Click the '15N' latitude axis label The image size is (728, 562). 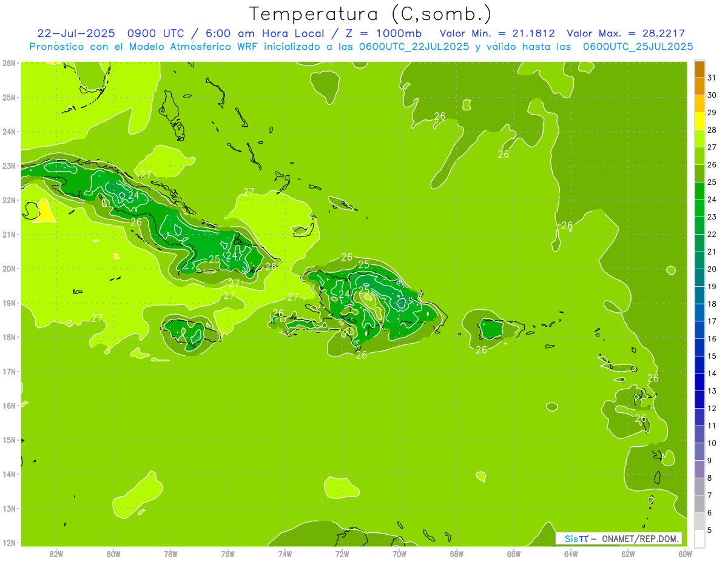(9, 440)
